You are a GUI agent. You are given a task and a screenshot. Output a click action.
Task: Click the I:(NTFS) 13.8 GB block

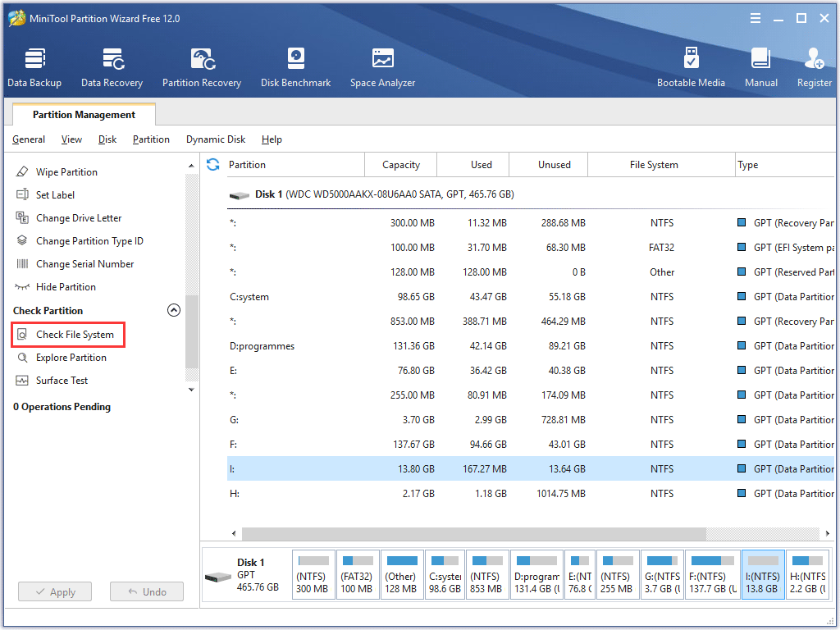[x=763, y=575]
